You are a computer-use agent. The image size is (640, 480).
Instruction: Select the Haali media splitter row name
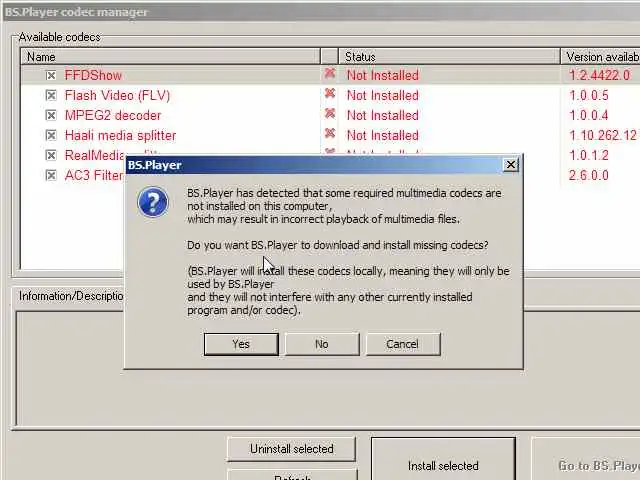point(120,136)
